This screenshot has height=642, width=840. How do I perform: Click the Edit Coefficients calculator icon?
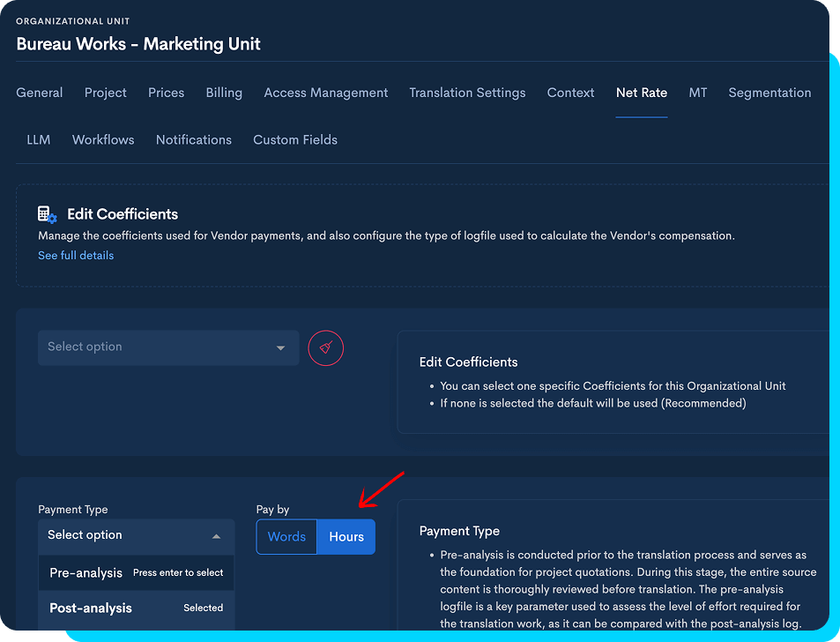(47, 214)
